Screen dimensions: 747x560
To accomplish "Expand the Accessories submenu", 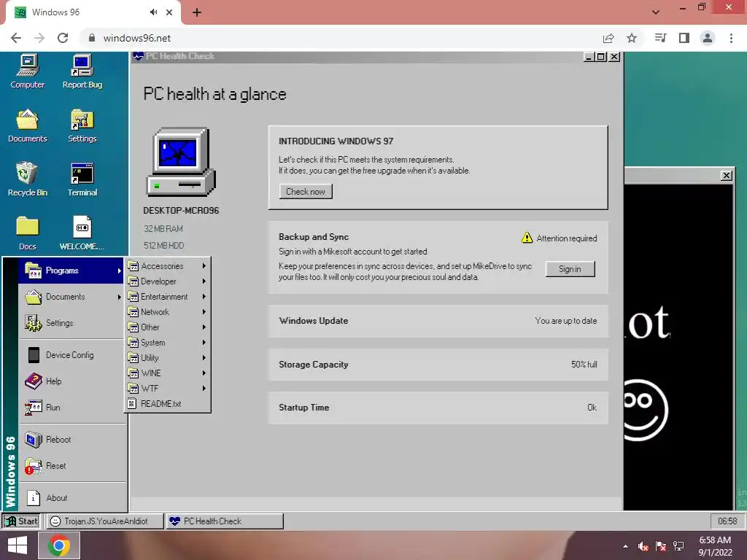I will click(x=167, y=266).
